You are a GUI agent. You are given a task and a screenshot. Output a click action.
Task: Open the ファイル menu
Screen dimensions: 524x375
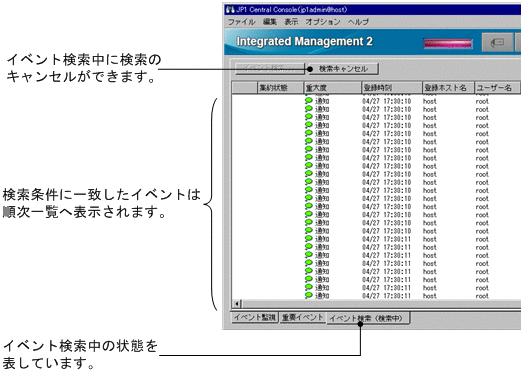[241, 22]
